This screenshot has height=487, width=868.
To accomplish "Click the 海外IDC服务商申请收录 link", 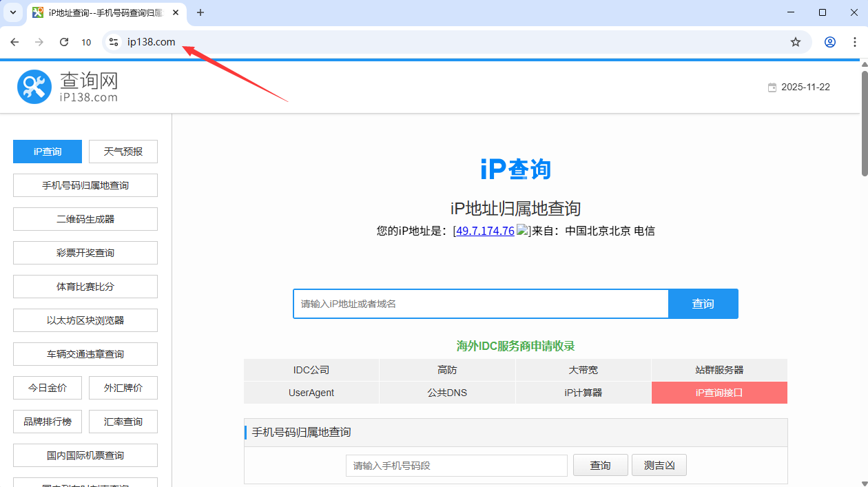I will 515,346.
